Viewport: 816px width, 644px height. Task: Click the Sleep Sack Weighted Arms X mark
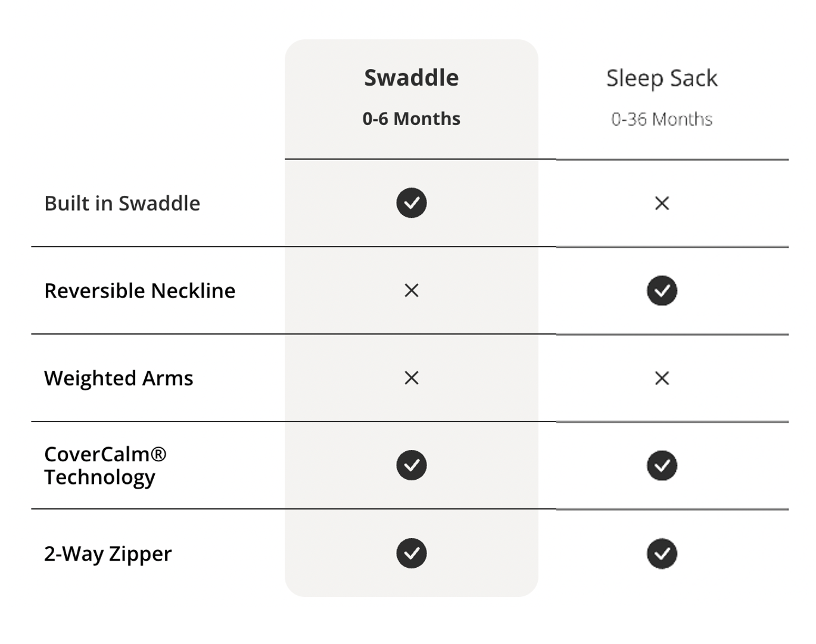[x=662, y=378]
